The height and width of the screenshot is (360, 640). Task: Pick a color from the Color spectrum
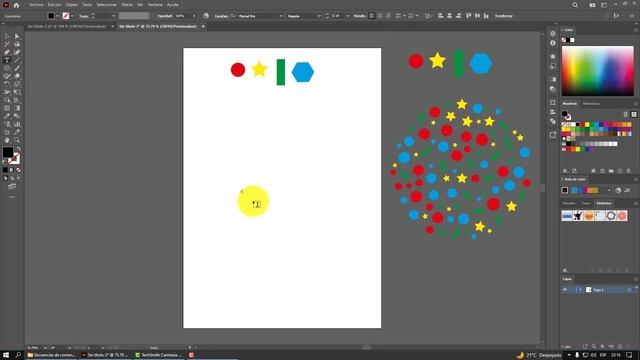pyautogui.click(x=598, y=71)
